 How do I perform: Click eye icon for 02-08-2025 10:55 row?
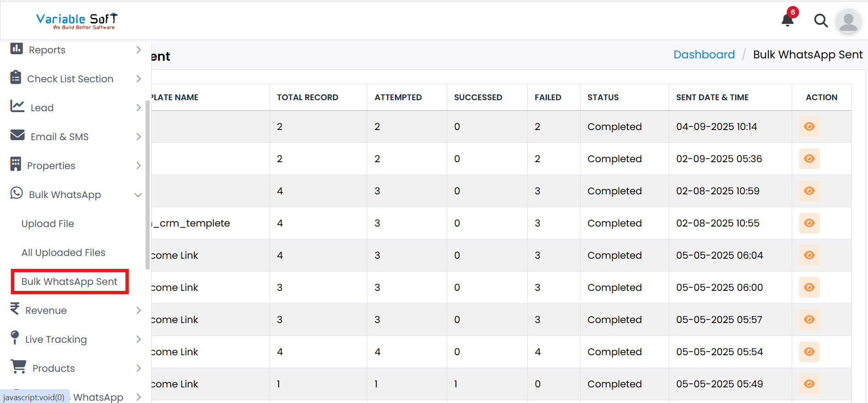coord(809,223)
